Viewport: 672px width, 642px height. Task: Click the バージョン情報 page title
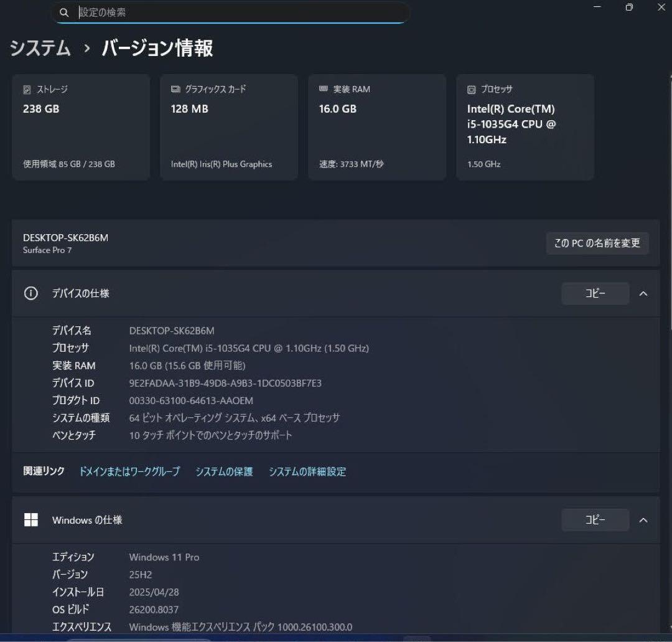[x=157, y=47]
